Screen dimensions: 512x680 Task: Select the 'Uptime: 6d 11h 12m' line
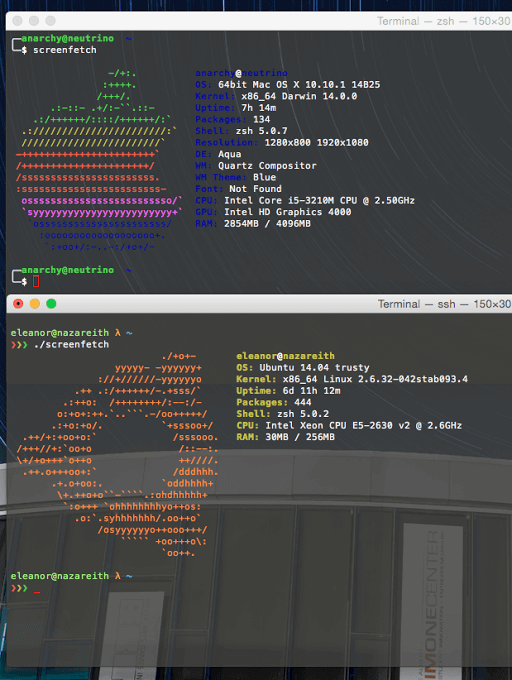(288, 391)
